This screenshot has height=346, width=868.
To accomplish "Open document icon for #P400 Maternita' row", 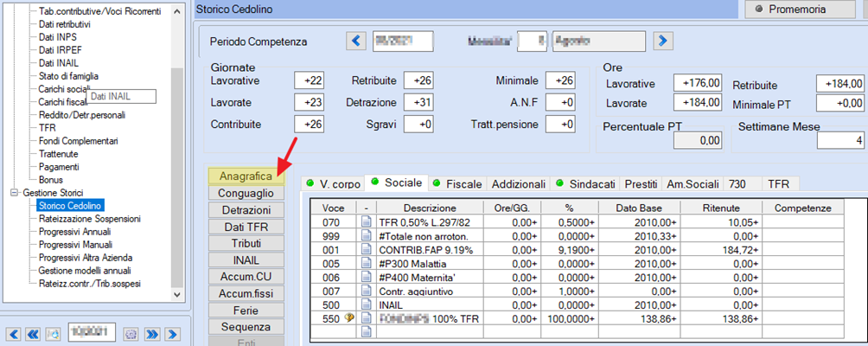I will 366,278.
